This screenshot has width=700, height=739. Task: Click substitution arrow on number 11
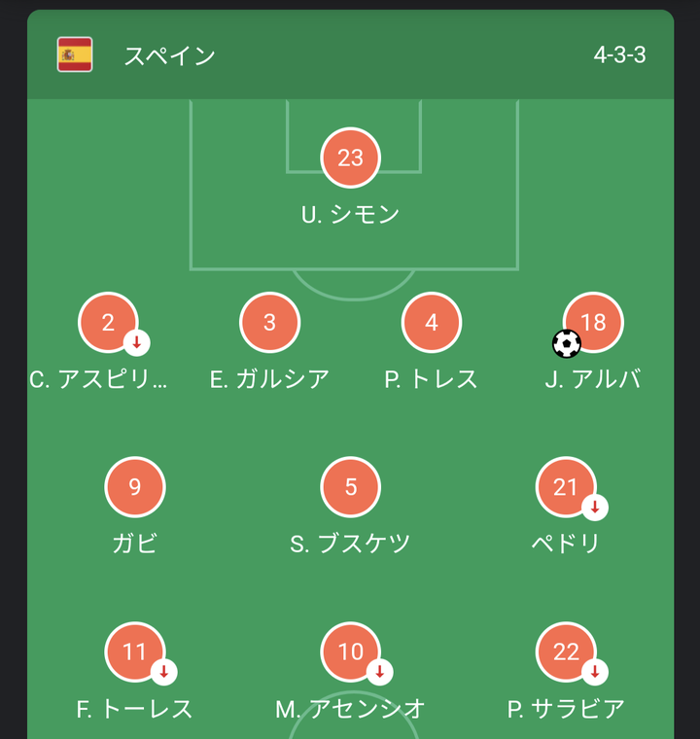(x=163, y=672)
